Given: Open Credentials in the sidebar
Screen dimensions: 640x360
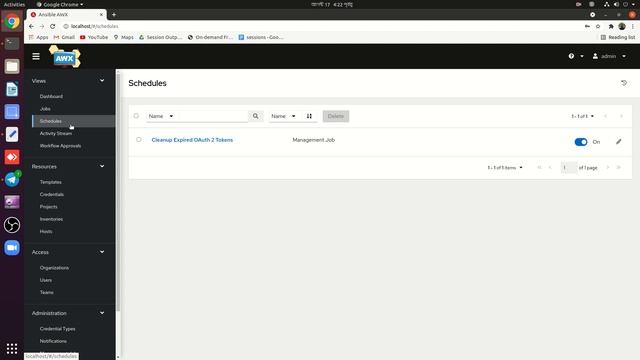Looking at the screenshot, I should coord(52,194).
